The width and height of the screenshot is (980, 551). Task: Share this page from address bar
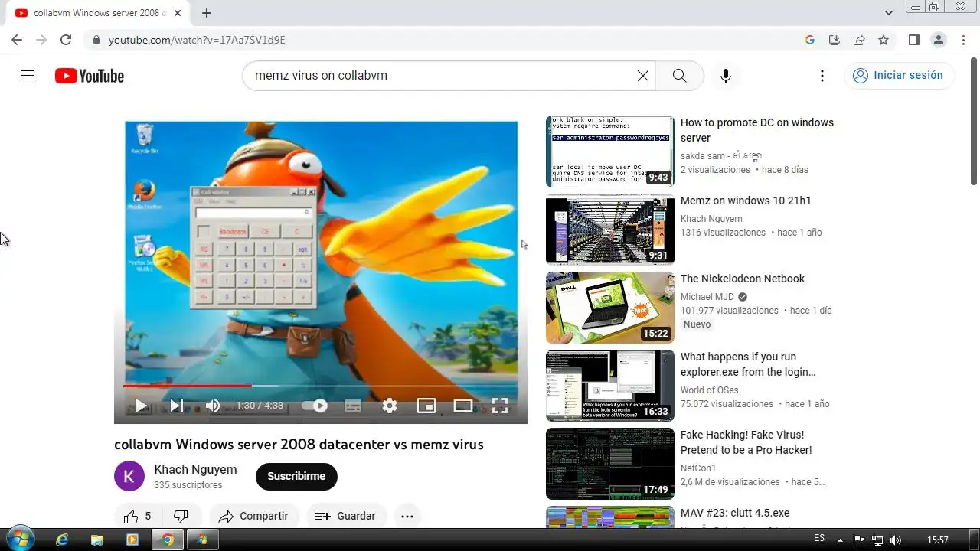(x=859, y=40)
